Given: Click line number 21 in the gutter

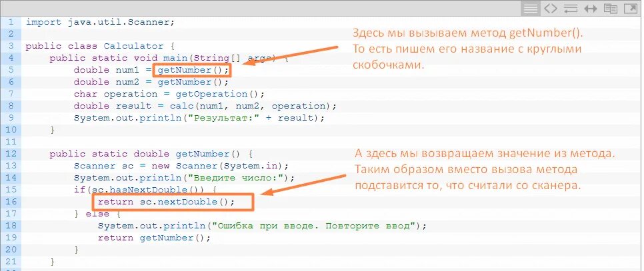Looking at the screenshot, I should [10, 261].
